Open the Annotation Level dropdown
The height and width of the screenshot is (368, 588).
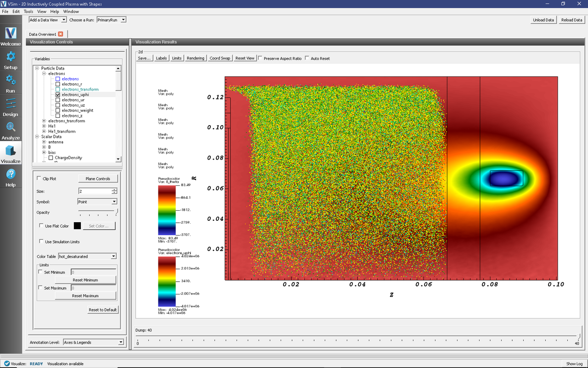coord(93,342)
